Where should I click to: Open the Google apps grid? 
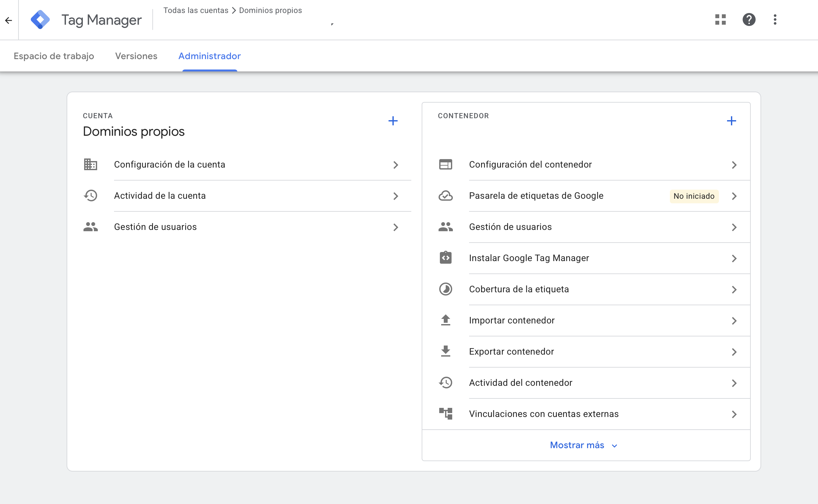pos(720,20)
